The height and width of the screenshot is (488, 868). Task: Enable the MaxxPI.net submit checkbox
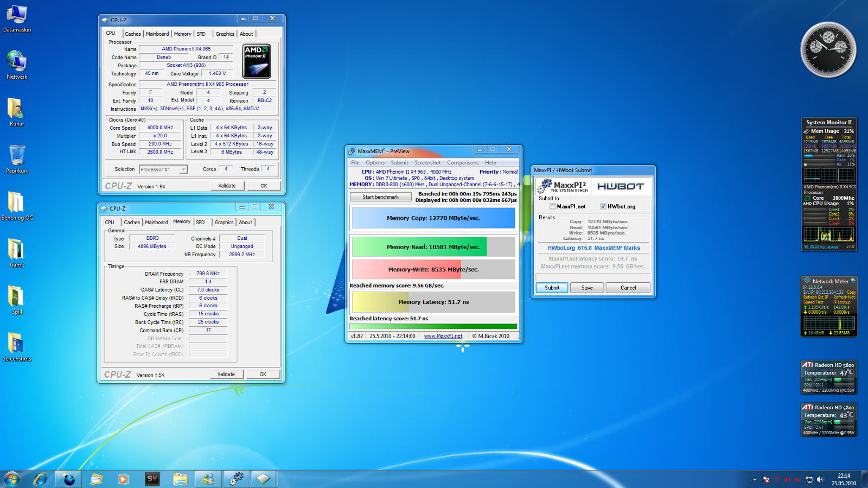point(552,206)
